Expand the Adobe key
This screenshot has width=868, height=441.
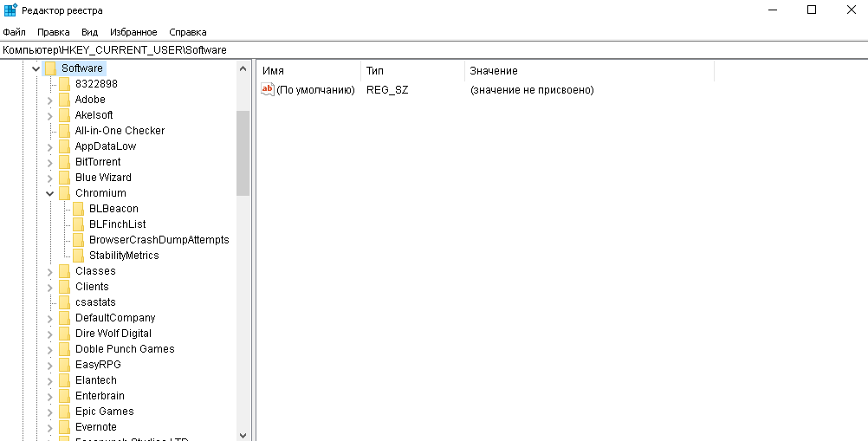(50, 101)
